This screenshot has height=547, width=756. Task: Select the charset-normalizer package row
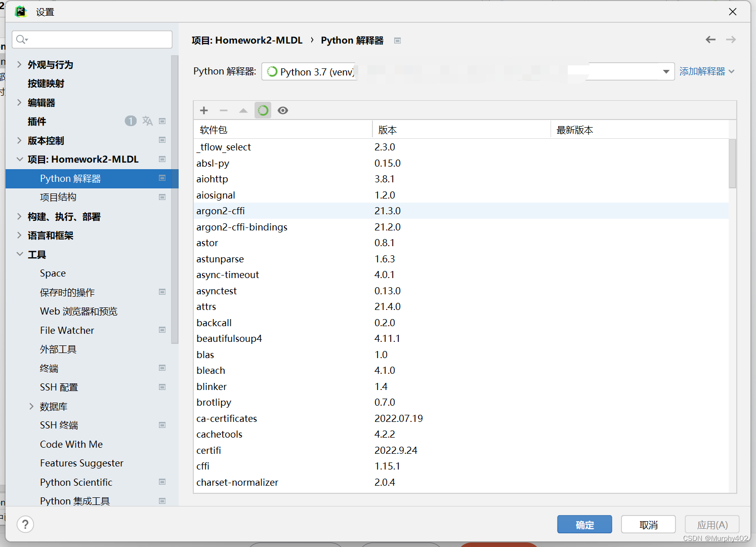point(461,482)
